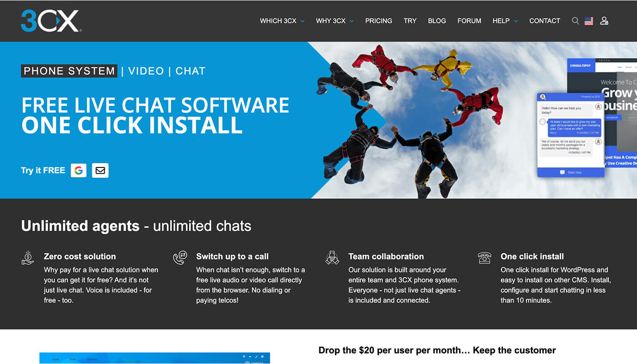Open the HELP menu item
This screenshot has width=637, height=364.
click(x=501, y=21)
